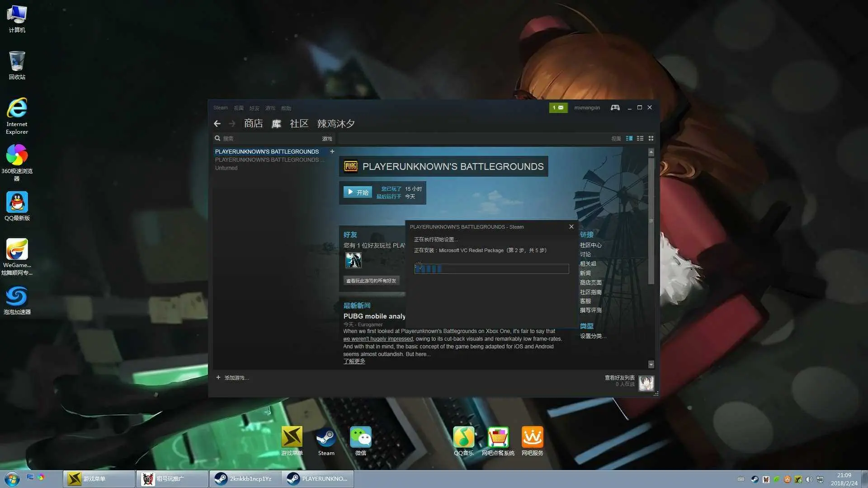Click 了解更多 (Read more) link
Image resolution: width=868 pixels, height=488 pixels.
(x=354, y=361)
